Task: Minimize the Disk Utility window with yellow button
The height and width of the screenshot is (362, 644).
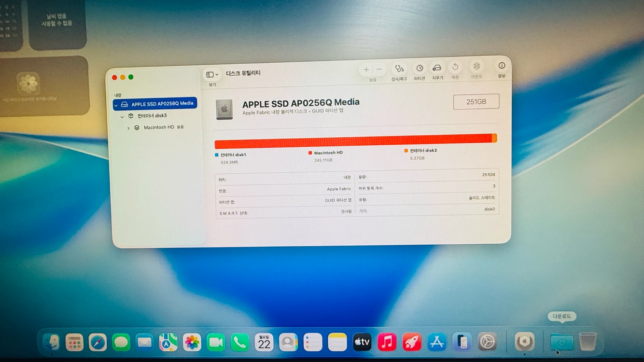Action: tap(123, 77)
